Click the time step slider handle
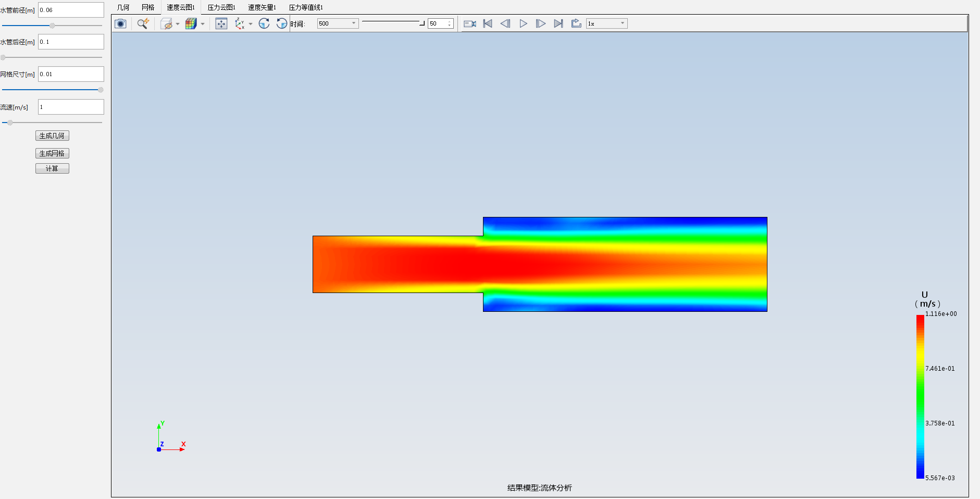Viewport: 980px width, 499px height. (422, 23)
